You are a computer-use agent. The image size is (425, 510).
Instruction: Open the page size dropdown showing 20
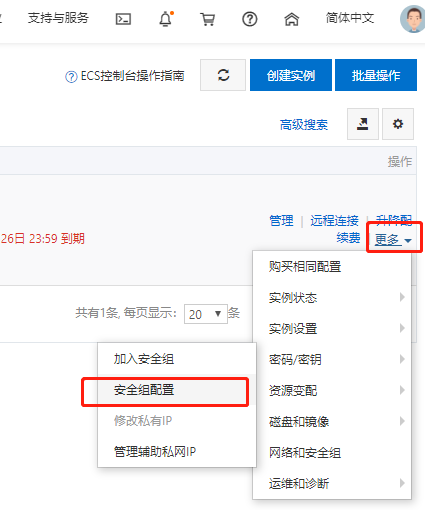tap(206, 314)
